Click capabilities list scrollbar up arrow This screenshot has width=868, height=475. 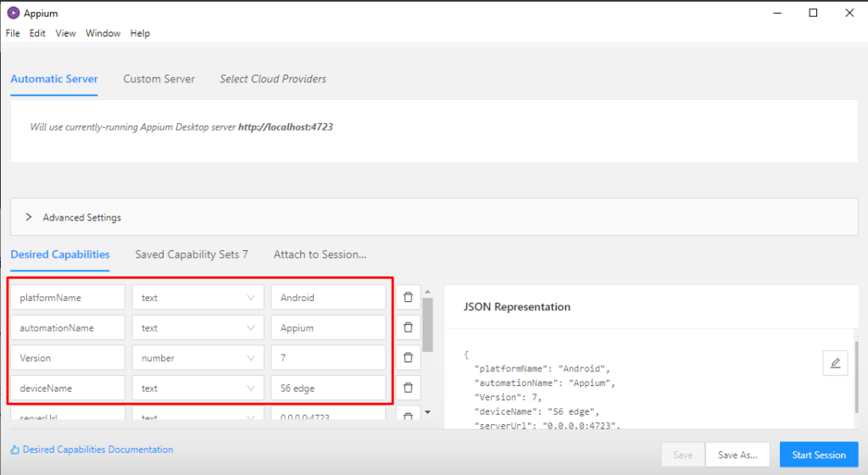427,292
